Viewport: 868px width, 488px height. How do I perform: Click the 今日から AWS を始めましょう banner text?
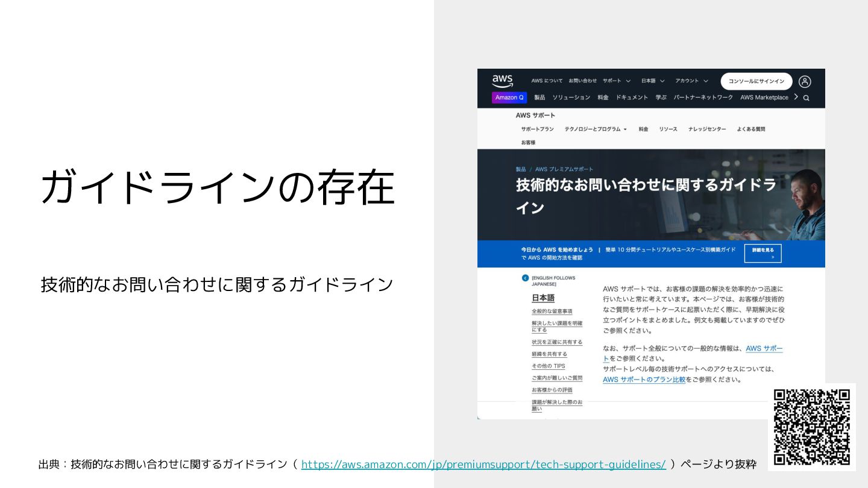pyautogui.click(x=557, y=249)
